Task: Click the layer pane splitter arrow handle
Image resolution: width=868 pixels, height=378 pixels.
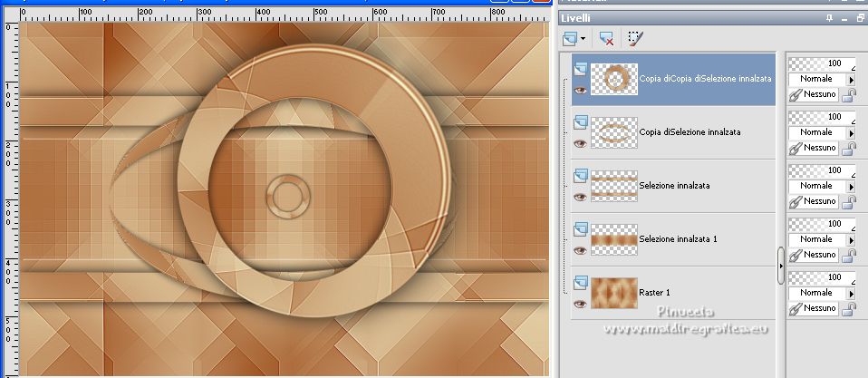Action: point(780,266)
